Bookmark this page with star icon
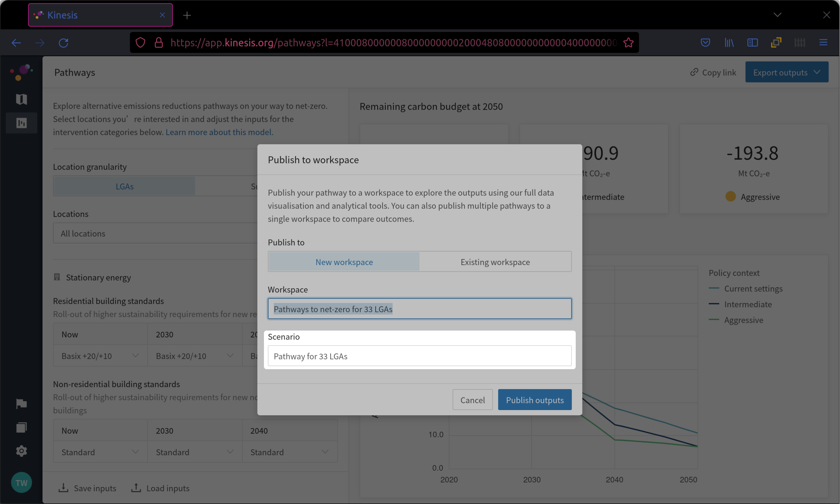This screenshot has width=840, height=504. [629, 43]
